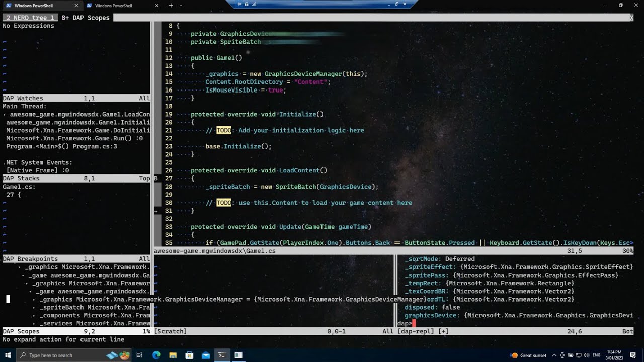This screenshot has height=362, width=644.
Task: Click the '[dap-repl] [+]' status line
Action: pos(516,331)
